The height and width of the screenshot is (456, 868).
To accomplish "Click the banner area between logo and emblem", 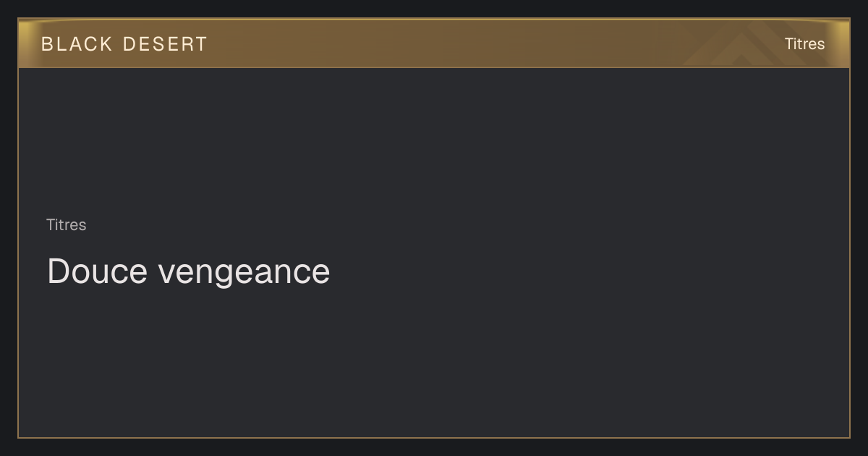I will (445, 43).
